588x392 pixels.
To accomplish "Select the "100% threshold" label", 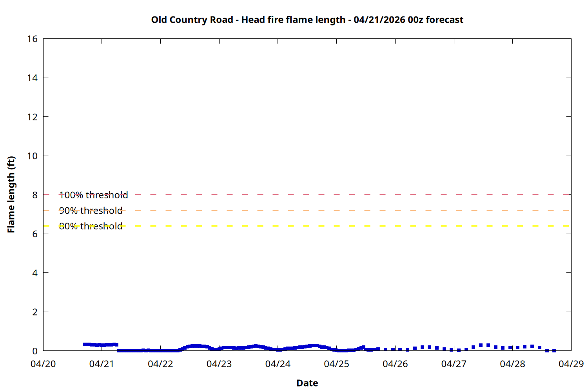I will 94,195.
